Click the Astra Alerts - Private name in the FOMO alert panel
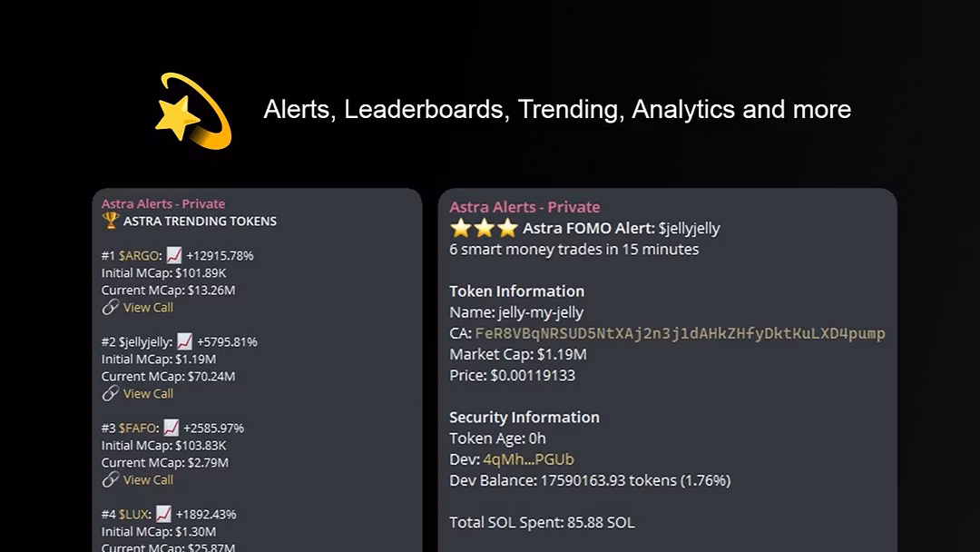This screenshot has width=980, height=552. tap(524, 207)
